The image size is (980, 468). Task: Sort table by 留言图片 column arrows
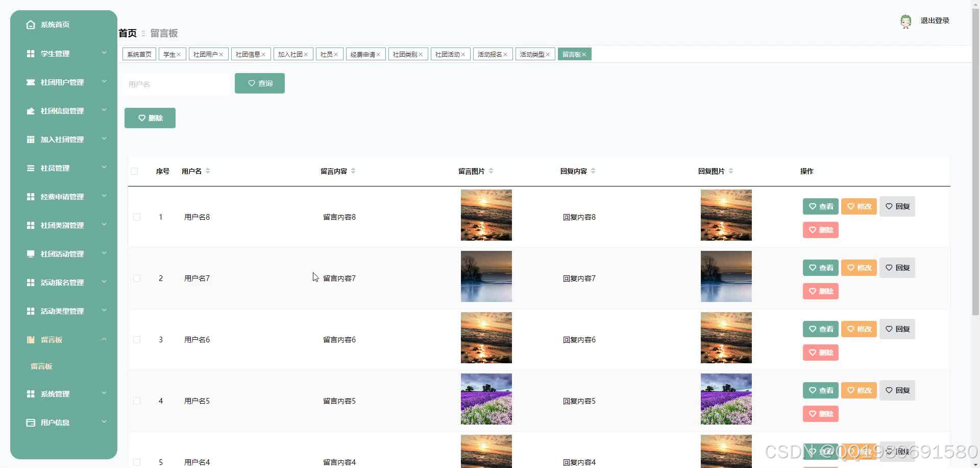click(x=491, y=171)
